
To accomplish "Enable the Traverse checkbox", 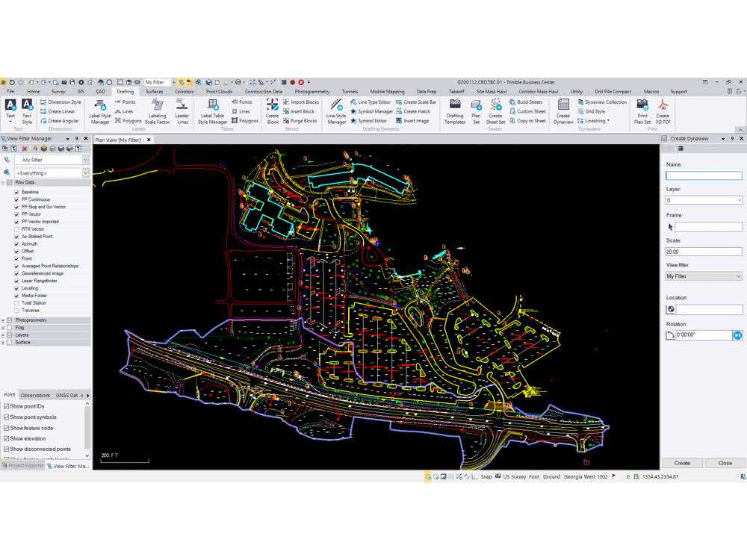I will tap(16, 311).
